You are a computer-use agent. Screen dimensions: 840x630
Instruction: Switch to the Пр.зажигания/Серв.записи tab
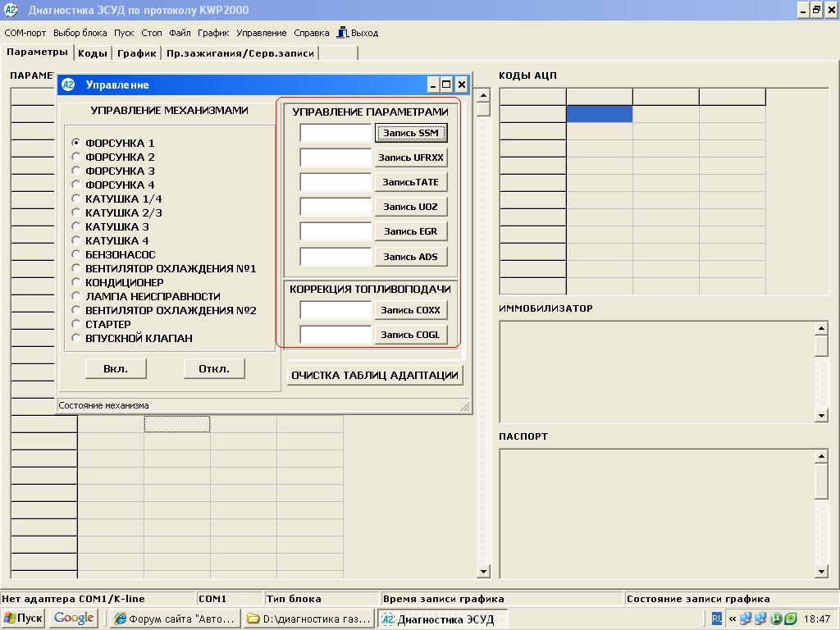click(x=240, y=53)
